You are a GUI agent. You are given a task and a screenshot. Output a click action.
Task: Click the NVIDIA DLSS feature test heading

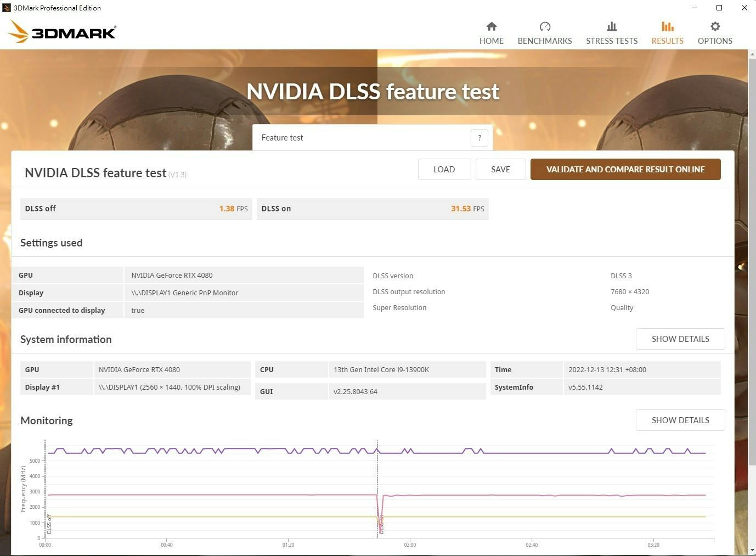click(95, 173)
